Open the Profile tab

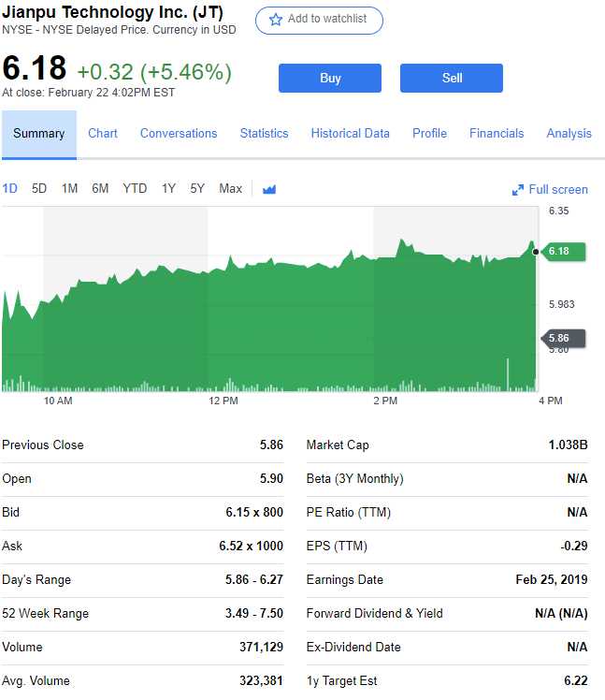tap(429, 134)
